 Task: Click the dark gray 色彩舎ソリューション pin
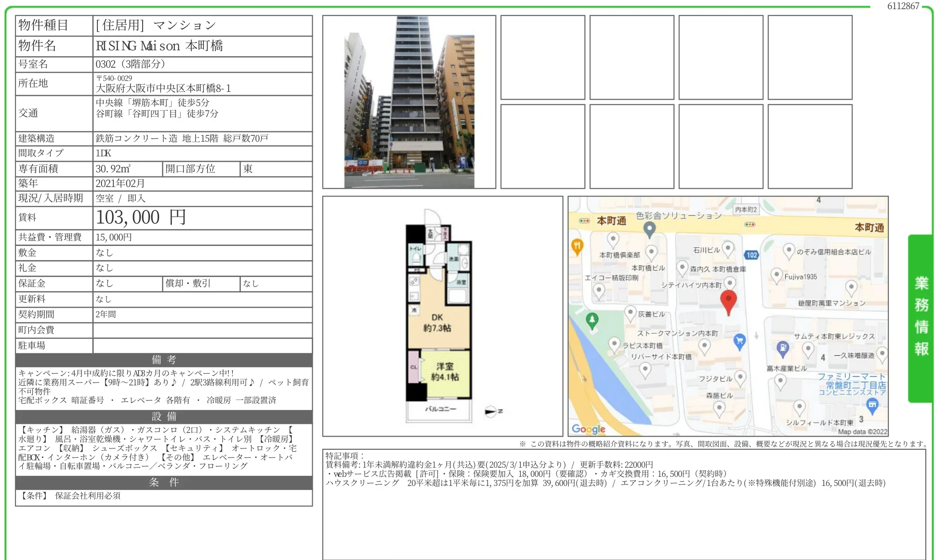click(x=649, y=229)
